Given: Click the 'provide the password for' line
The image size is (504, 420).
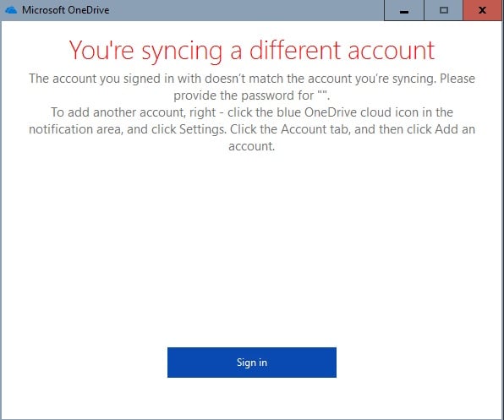Looking at the screenshot, I should [252, 95].
